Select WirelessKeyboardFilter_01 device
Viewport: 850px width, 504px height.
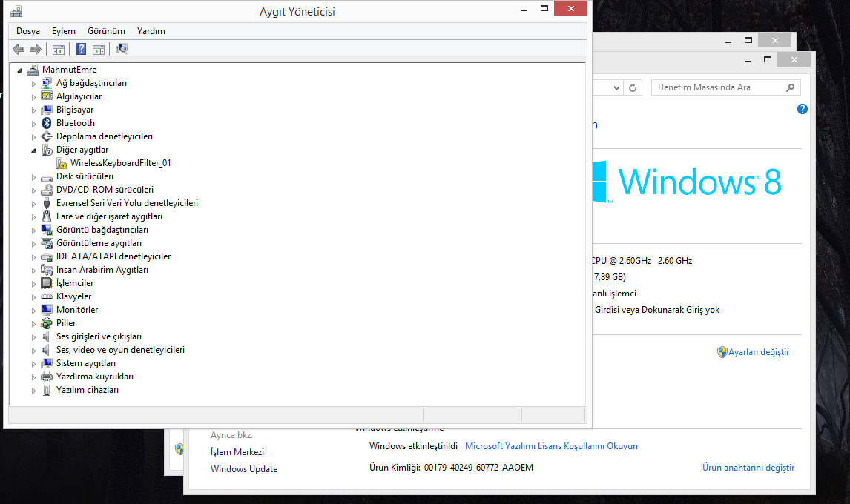point(120,163)
